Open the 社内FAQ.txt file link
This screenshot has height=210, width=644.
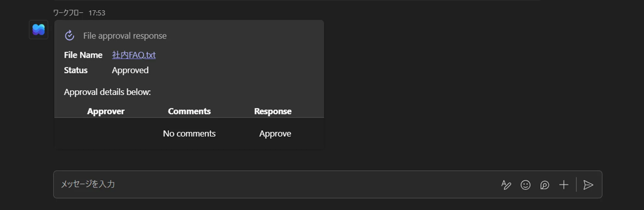coord(134,55)
